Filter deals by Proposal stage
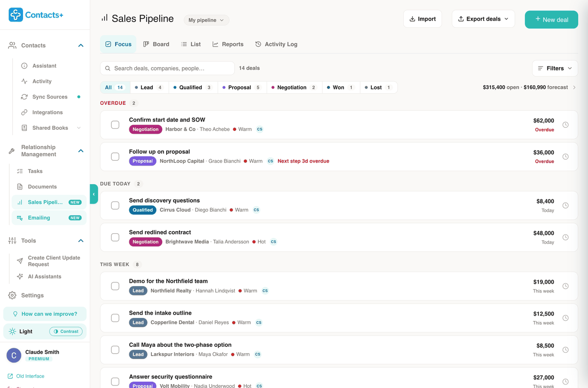This screenshot has height=388, width=588. click(242, 88)
